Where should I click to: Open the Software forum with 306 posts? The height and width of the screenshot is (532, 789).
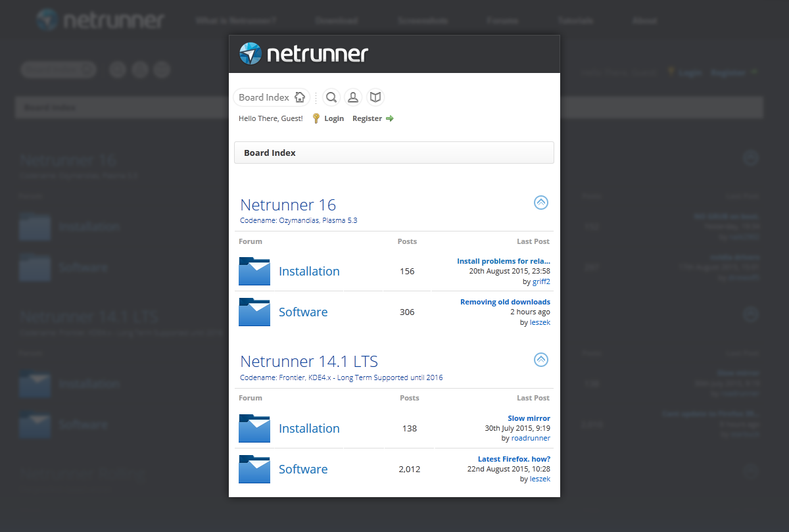pos(303,312)
